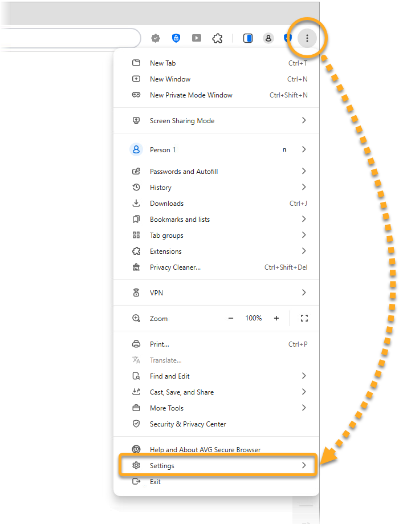
Task: Click the blue padlock shield toolbar icon
Action: 176,38
